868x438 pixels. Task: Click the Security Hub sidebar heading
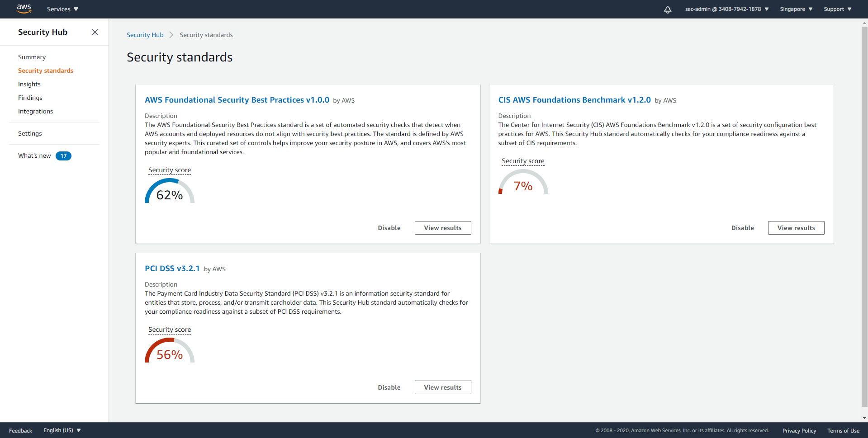[43, 32]
